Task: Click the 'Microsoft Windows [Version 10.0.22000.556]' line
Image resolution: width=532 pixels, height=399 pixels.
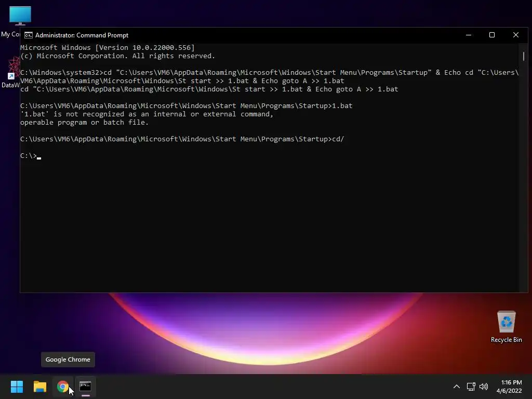Action: 107,48
